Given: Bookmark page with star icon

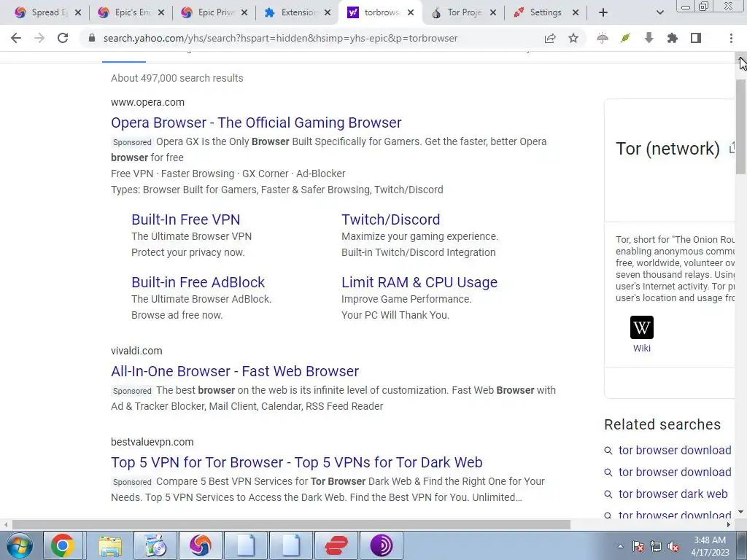Looking at the screenshot, I should tap(573, 38).
